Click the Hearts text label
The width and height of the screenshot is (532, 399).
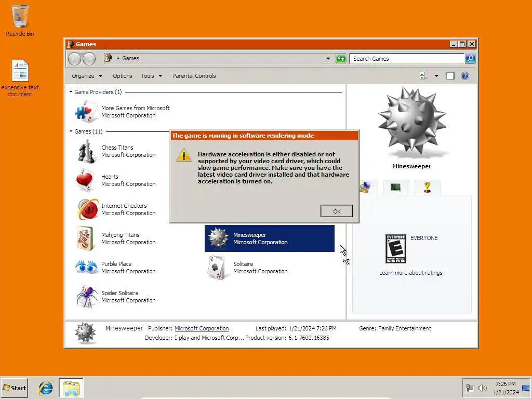pyautogui.click(x=110, y=177)
